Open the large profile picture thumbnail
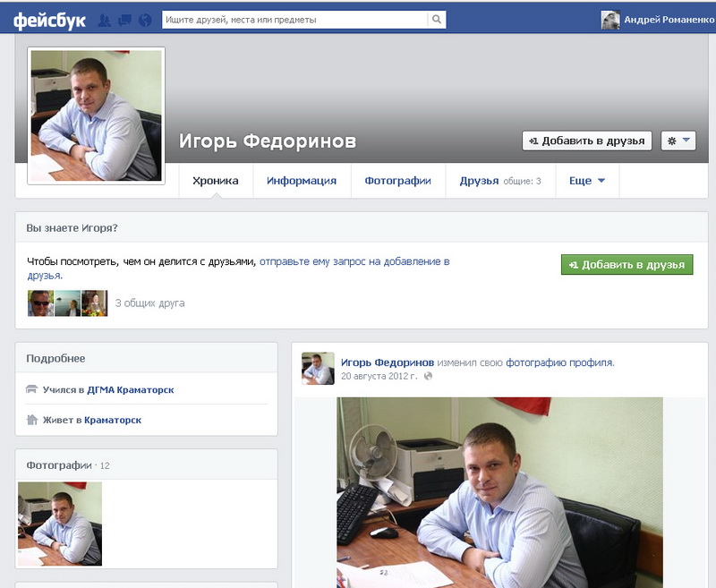 click(x=96, y=115)
